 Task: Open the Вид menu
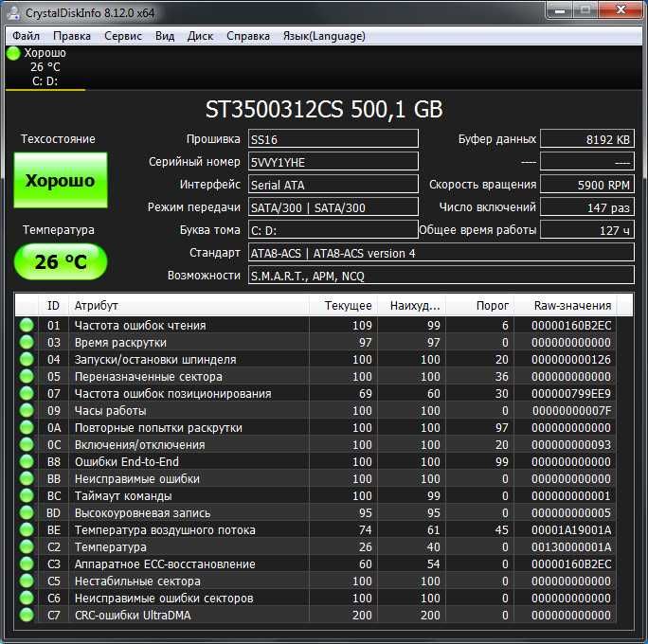(165, 36)
